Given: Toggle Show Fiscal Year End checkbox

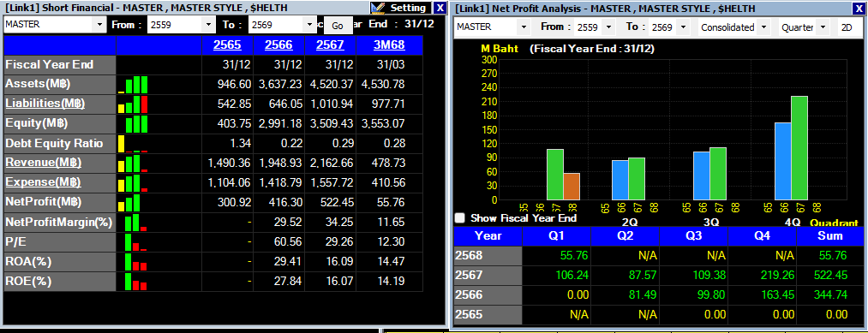Looking at the screenshot, I should 459,218.
